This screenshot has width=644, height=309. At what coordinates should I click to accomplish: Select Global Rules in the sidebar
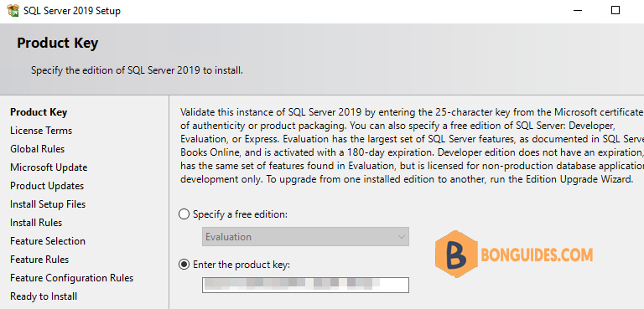click(x=38, y=149)
